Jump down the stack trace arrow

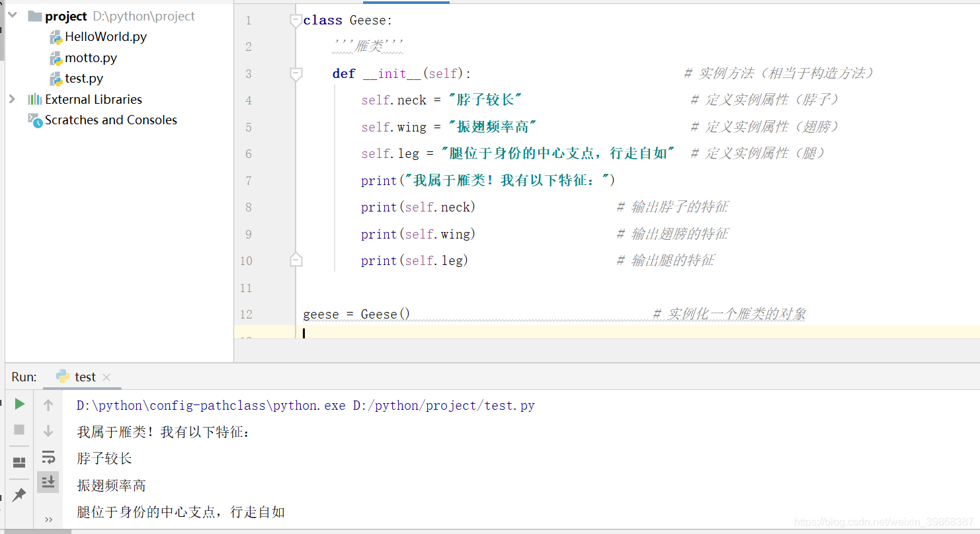(x=48, y=431)
